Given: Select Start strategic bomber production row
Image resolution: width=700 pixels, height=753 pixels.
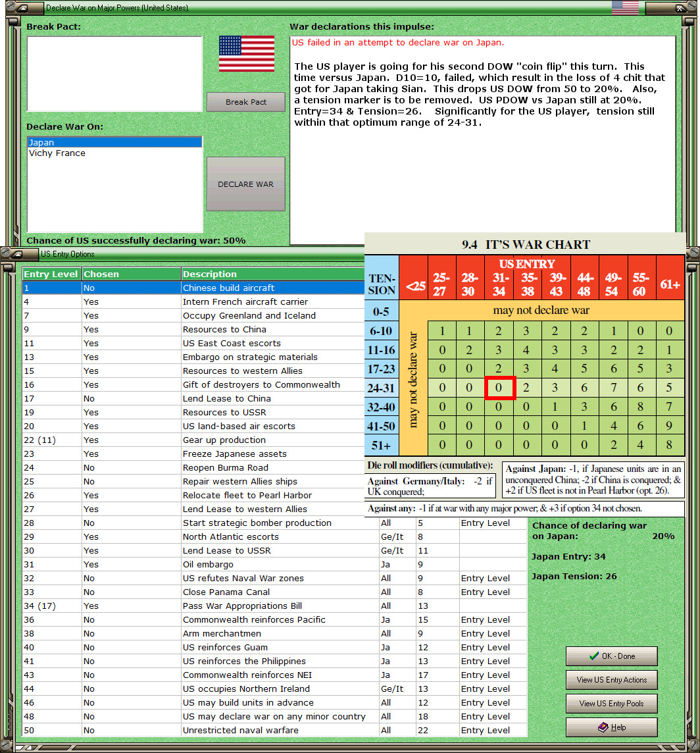Looking at the screenshot, I should coord(274,523).
